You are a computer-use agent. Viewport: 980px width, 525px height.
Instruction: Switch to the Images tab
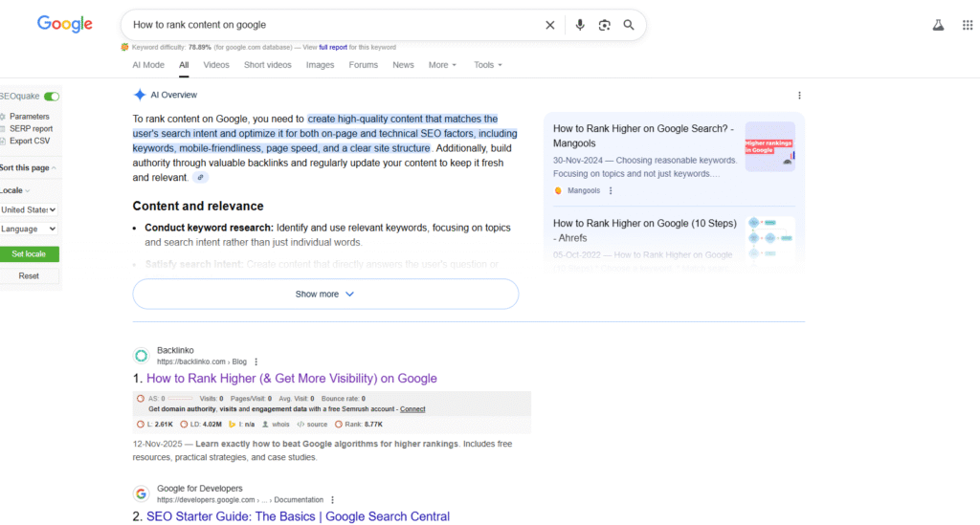coord(320,65)
